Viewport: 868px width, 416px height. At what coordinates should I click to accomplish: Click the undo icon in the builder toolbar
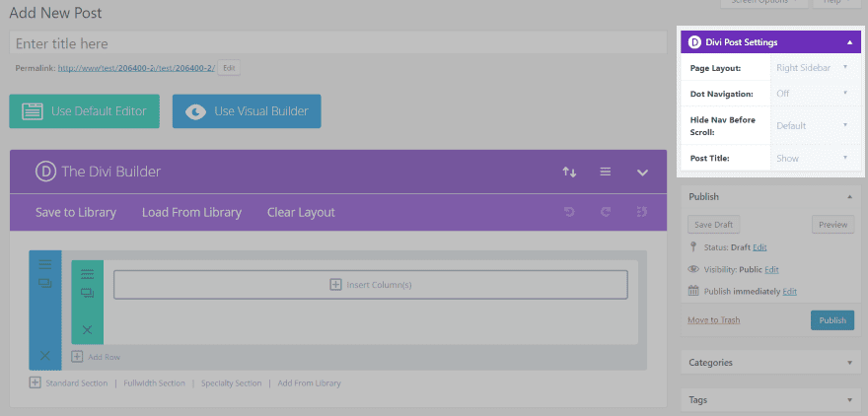pos(569,212)
